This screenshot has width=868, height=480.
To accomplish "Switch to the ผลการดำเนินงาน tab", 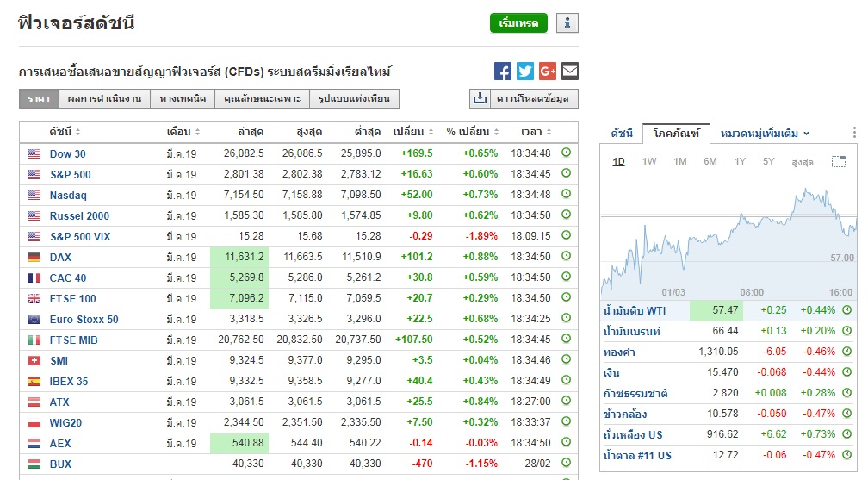I will tap(105, 98).
